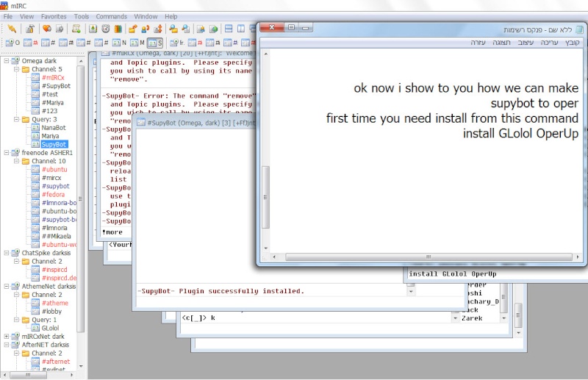Image resolution: width=588 pixels, height=380 pixels.
Task: Select the ##Mikaela channel in tree
Action: click(x=57, y=237)
